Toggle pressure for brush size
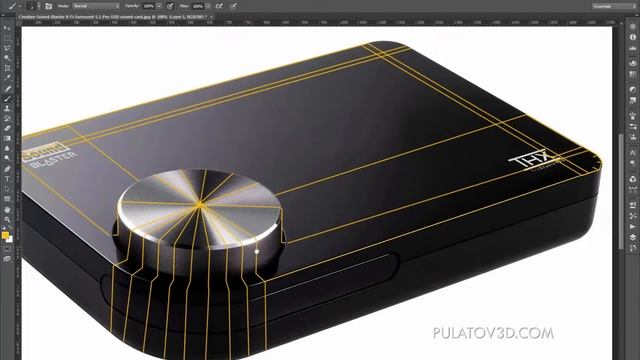This screenshot has height=360, width=640. point(233,6)
